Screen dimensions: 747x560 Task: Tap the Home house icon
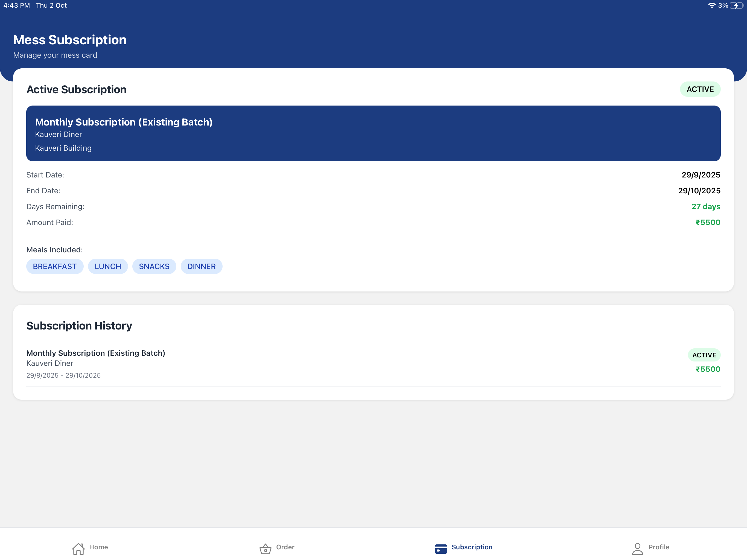pos(78,549)
